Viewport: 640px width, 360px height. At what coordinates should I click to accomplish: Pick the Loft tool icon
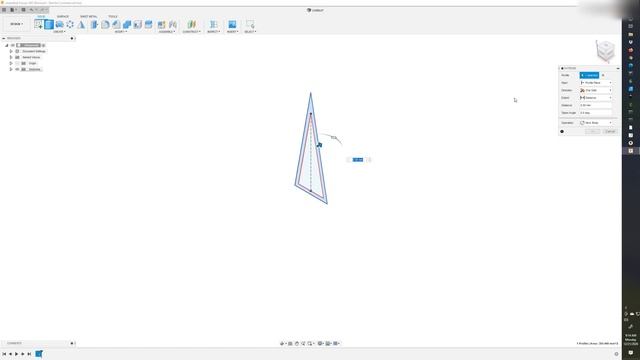[x=81, y=24]
